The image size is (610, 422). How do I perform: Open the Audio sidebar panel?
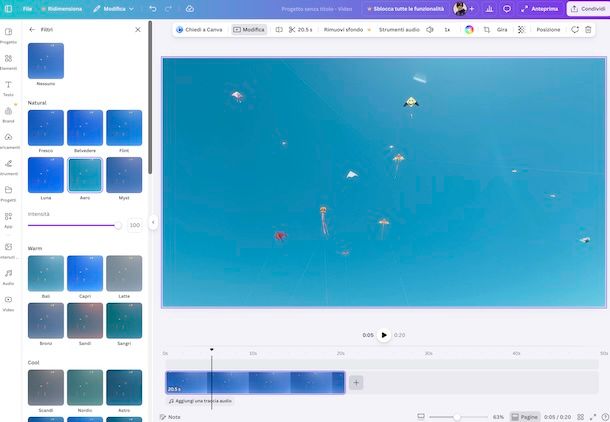point(9,275)
